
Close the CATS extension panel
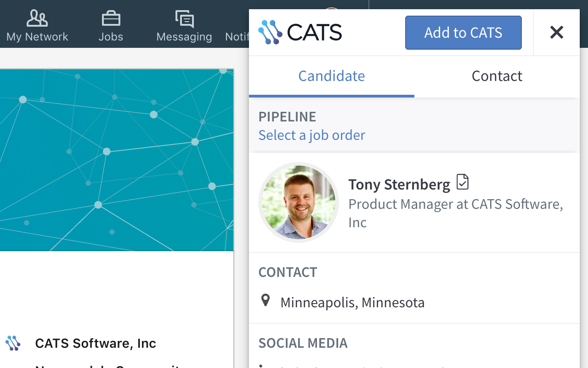556,32
